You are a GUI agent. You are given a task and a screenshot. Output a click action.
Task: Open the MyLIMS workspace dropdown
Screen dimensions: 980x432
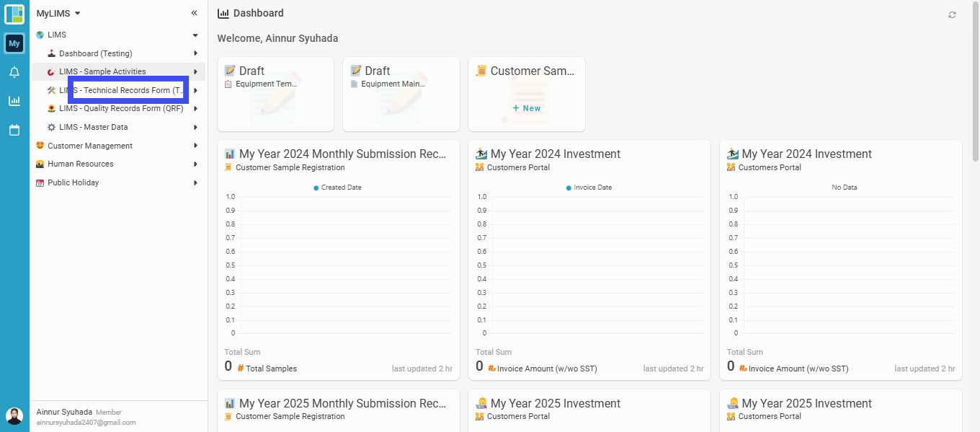[x=58, y=13]
